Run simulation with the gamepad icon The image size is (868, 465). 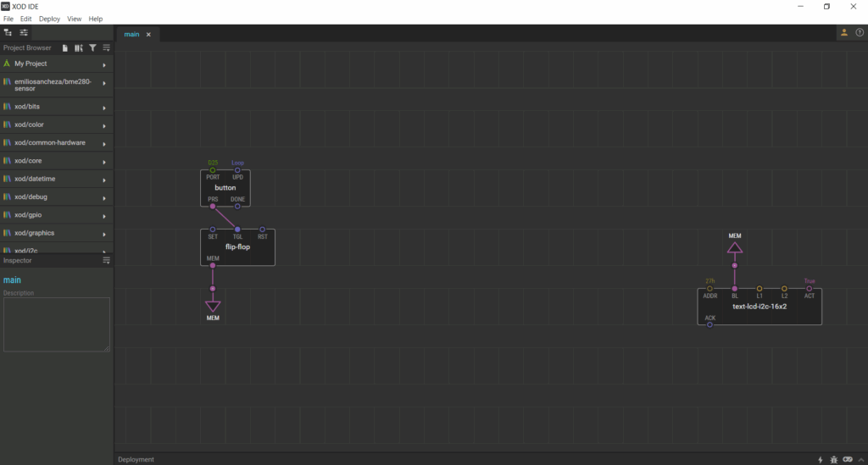click(848, 459)
